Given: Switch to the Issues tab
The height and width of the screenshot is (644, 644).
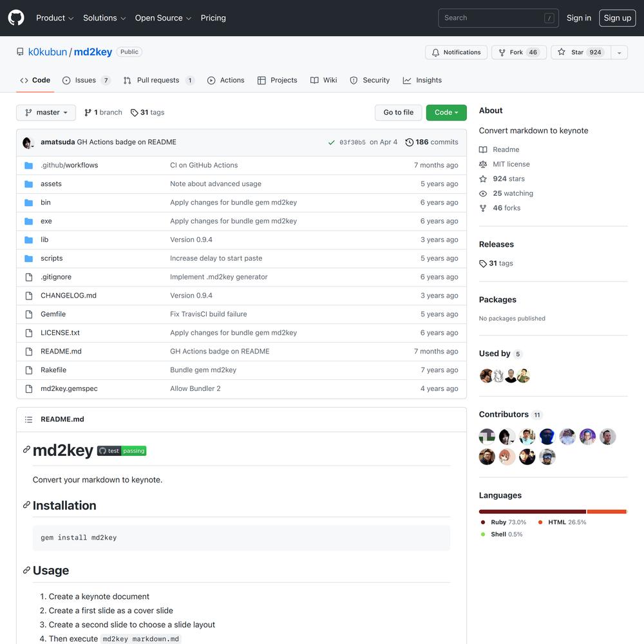Looking at the screenshot, I should click(x=86, y=80).
